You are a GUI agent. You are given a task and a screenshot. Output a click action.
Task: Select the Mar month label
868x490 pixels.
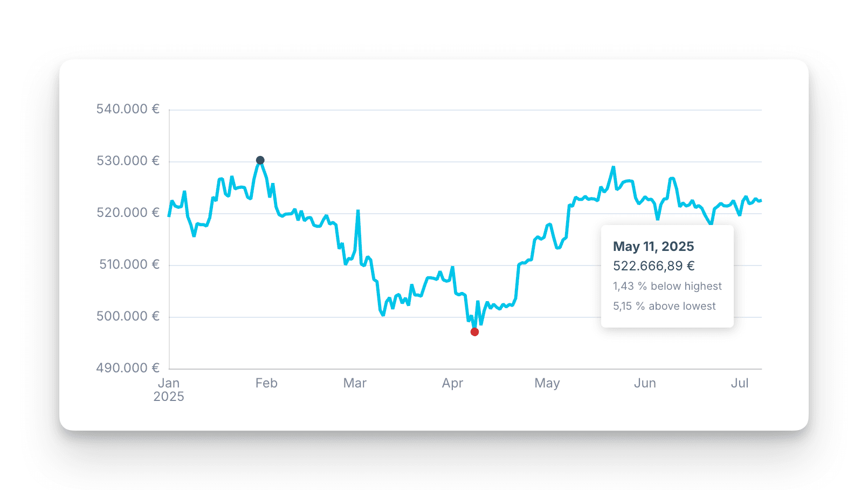coord(355,383)
